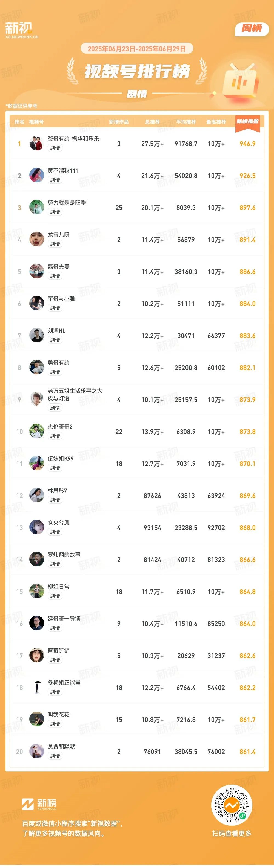Select the 龙雪儿呀 profile picture
The width and height of the screenshot is (274, 868).
(x=37, y=240)
